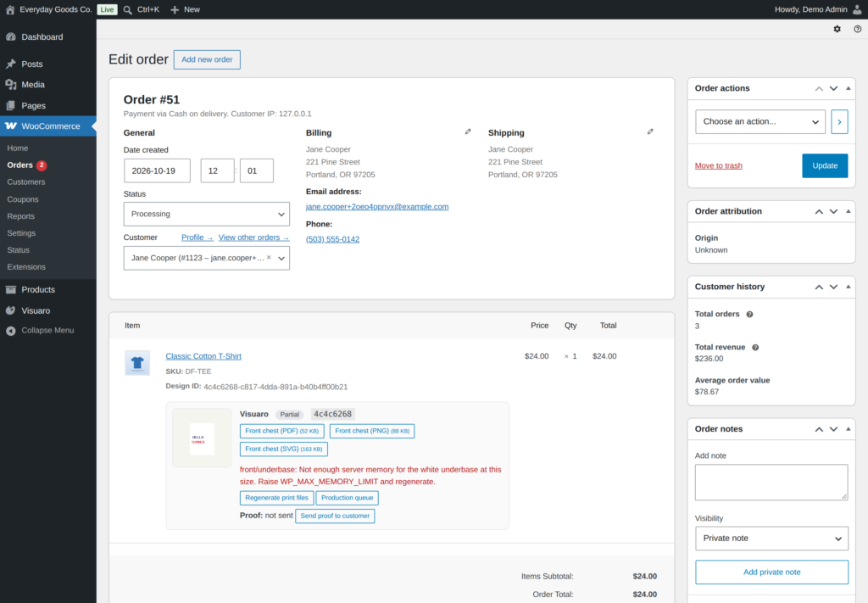Click the Classic Cotton T-Shirt product thumbnail

click(137, 363)
